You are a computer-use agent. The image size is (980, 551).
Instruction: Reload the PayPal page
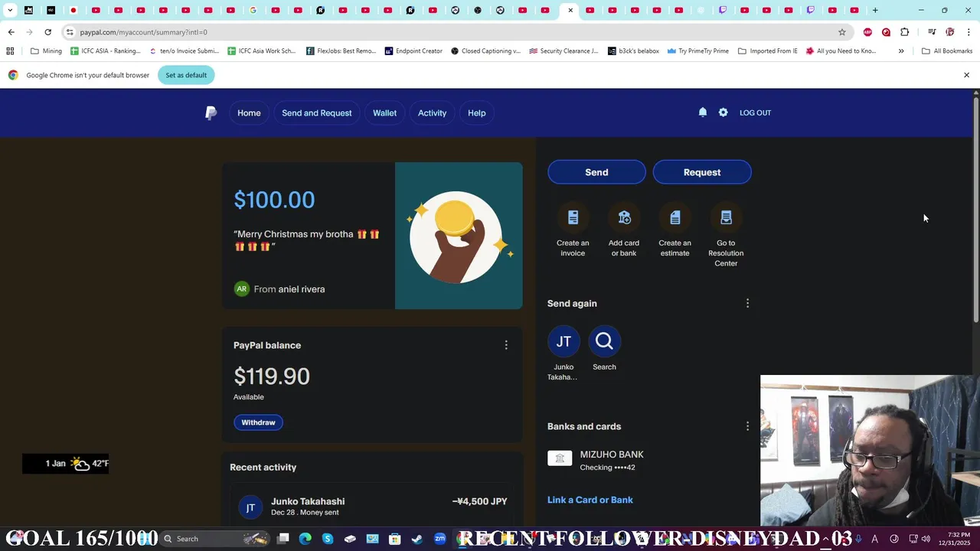pos(47,32)
